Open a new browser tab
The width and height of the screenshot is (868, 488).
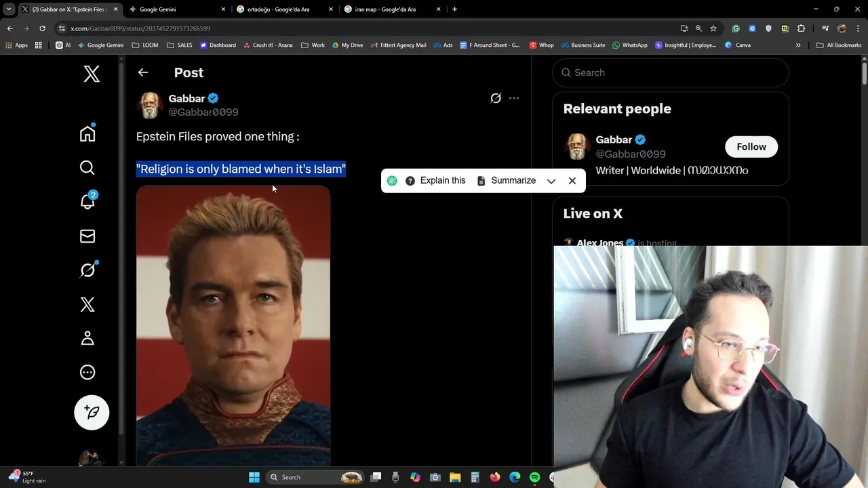[x=454, y=9]
